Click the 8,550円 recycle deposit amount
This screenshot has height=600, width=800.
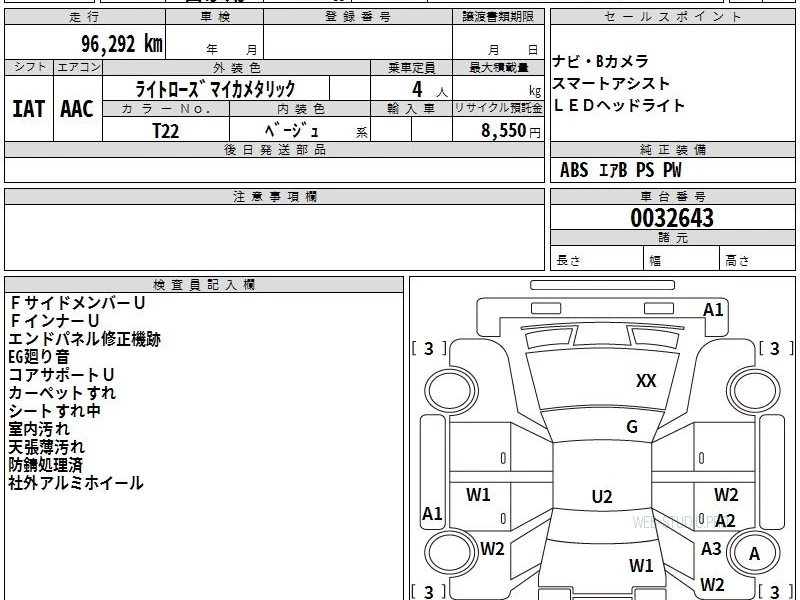[x=510, y=131]
